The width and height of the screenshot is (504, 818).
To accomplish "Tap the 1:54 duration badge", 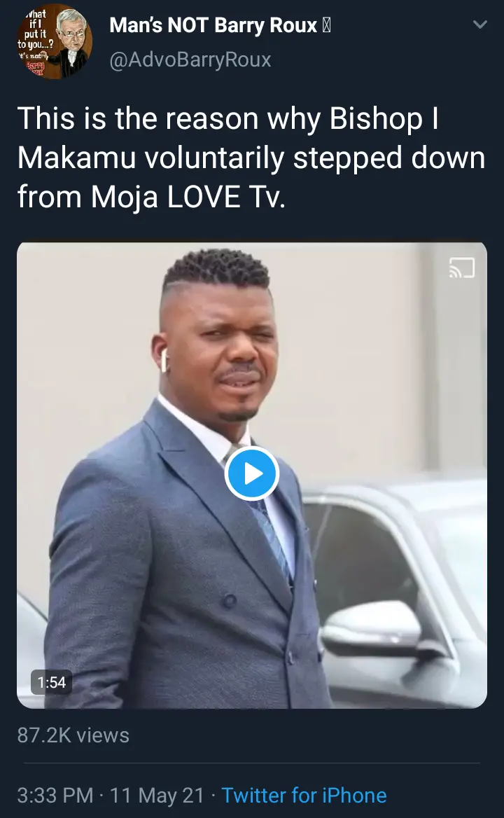I will [51, 682].
